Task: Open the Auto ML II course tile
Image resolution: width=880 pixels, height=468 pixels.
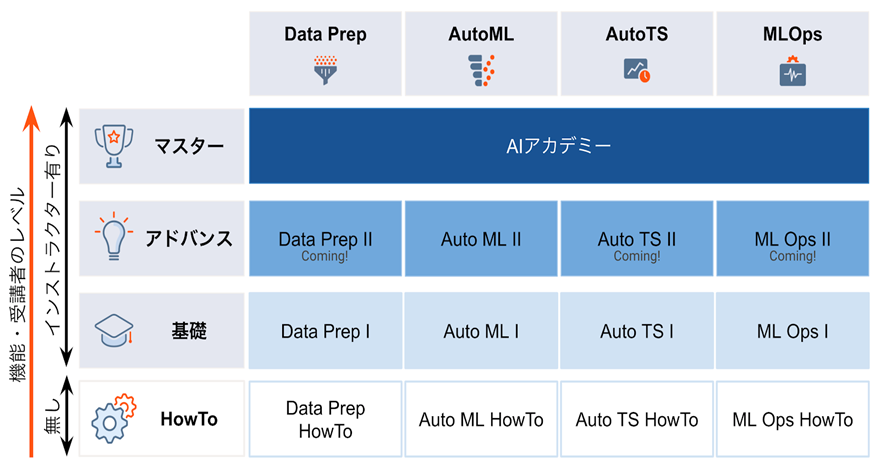Action: point(481,238)
